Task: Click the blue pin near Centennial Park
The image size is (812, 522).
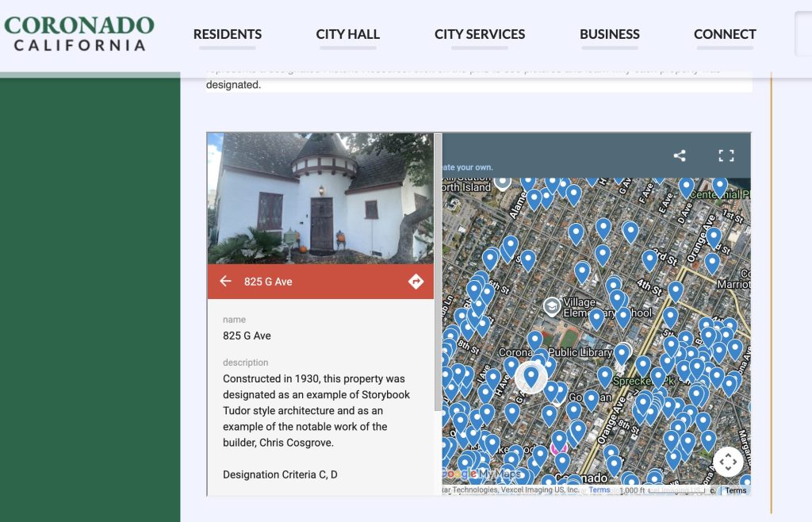Action: coord(719,187)
